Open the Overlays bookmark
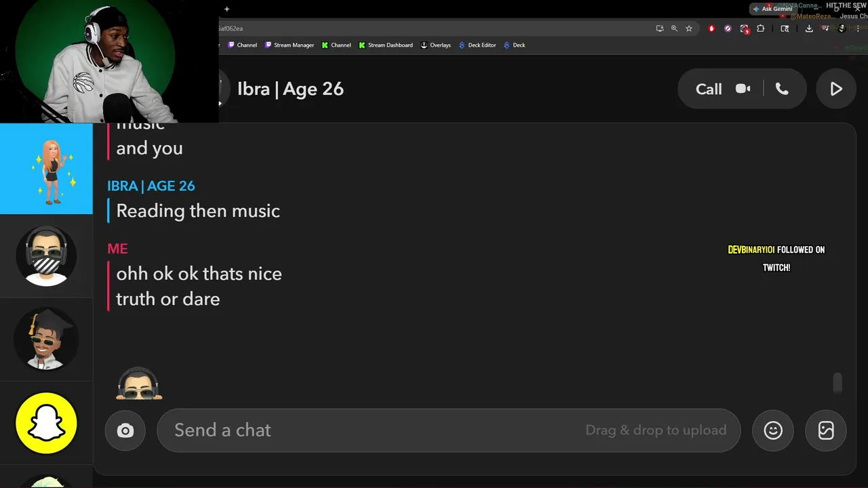868x488 pixels. click(x=435, y=45)
